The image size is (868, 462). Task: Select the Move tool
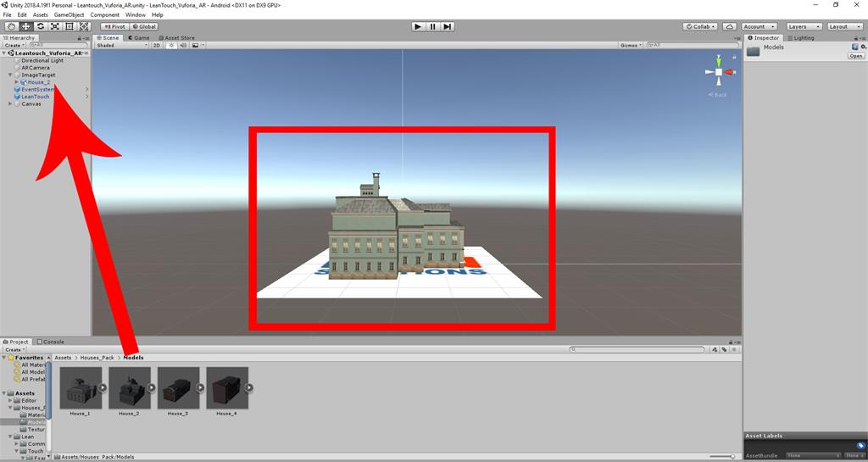[x=26, y=26]
